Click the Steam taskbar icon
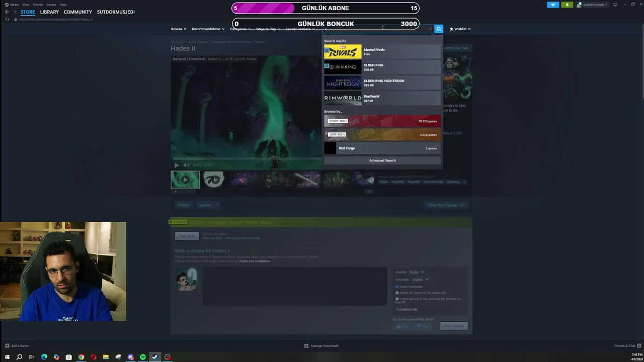The image size is (644, 362). [x=155, y=357]
